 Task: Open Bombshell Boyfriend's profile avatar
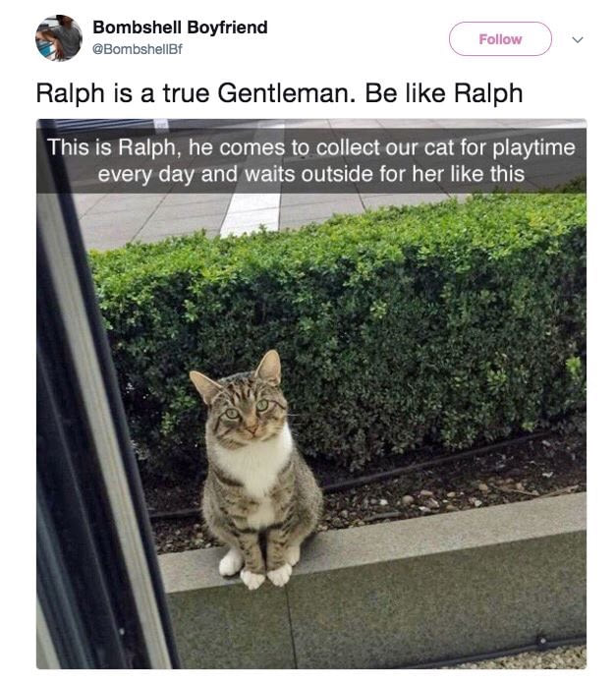pyautogui.click(x=59, y=38)
